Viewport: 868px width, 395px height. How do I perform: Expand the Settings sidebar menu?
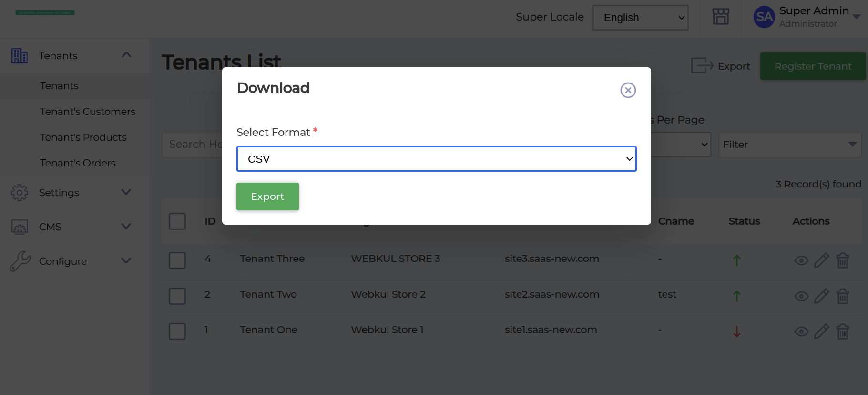tap(71, 193)
